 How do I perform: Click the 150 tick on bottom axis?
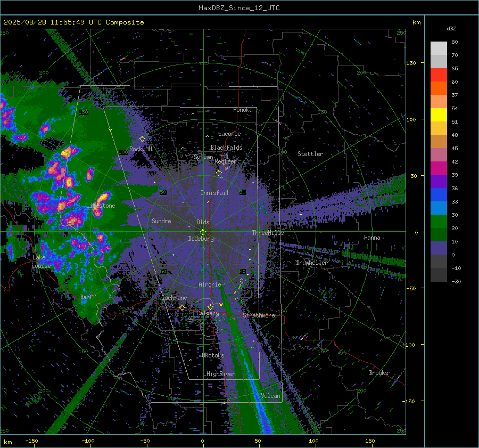pos(370,441)
